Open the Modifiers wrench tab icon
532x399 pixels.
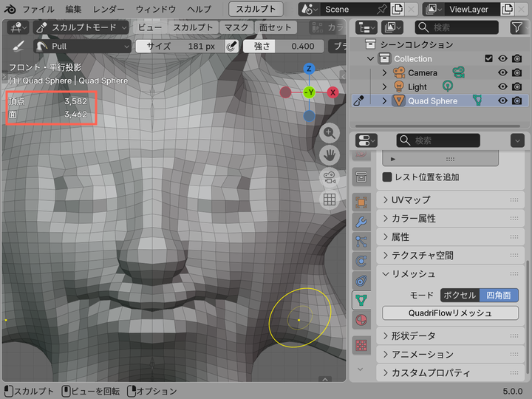click(361, 222)
